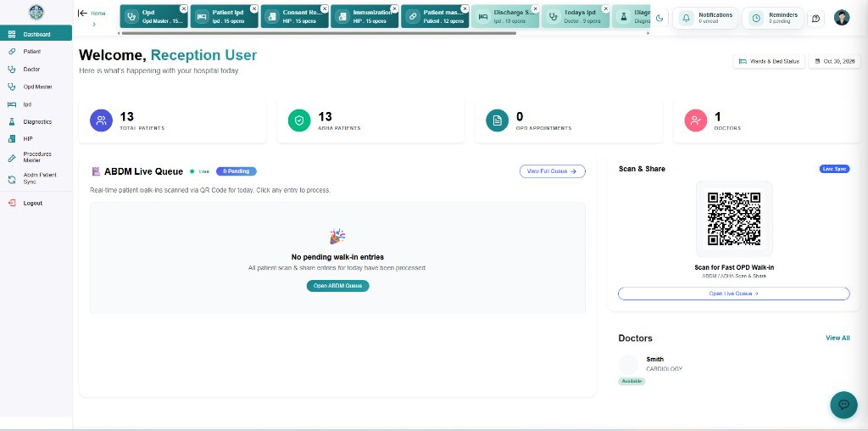The width and height of the screenshot is (868, 431).
Task: Switch to the Opd tab
Action: pyautogui.click(x=154, y=17)
